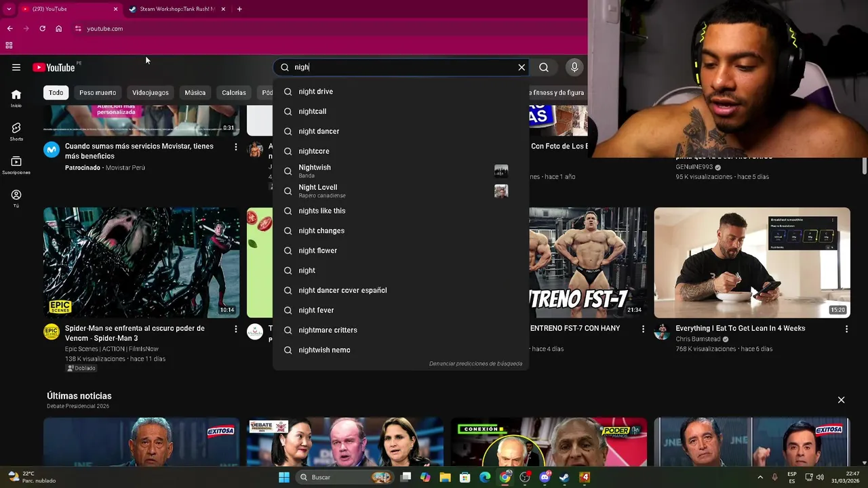This screenshot has height=488, width=868.
Task: Select 'nightmare critters' suggestion
Action: click(x=401, y=330)
